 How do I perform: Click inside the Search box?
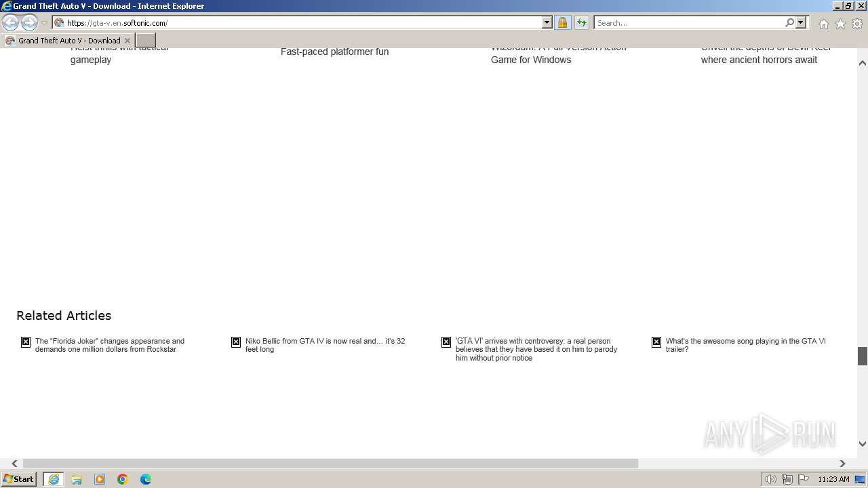[x=689, y=23]
